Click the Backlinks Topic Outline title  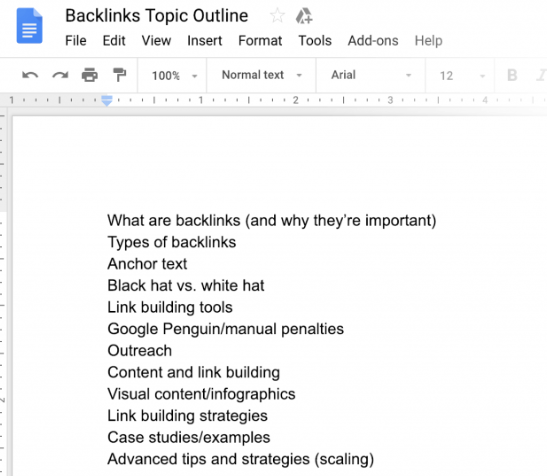pyautogui.click(x=157, y=16)
